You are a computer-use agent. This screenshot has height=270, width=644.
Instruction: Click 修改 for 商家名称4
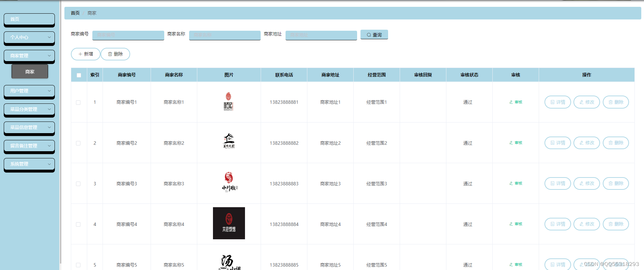click(x=587, y=224)
